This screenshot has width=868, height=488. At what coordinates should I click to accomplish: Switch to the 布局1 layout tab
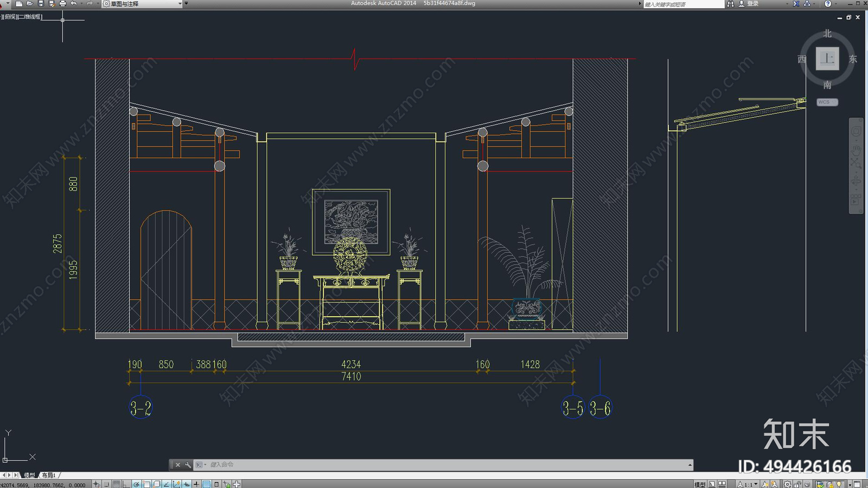[49, 476]
